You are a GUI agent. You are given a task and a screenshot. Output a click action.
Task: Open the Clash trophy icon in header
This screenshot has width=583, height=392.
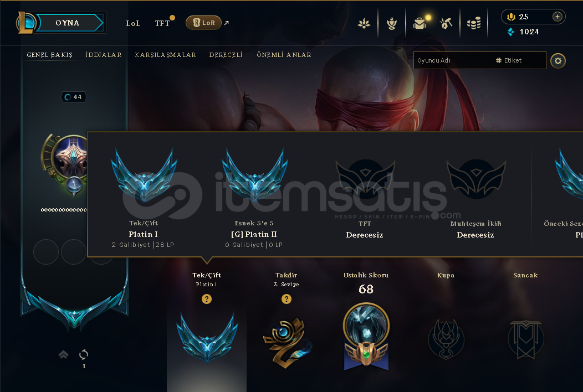tap(391, 23)
